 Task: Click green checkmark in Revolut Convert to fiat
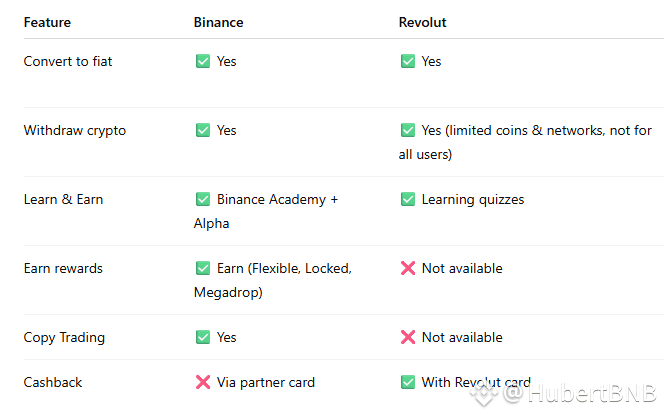[408, 62]
